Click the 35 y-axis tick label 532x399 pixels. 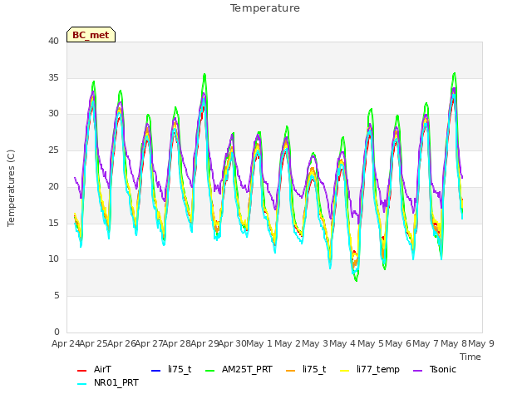(53, 77)
